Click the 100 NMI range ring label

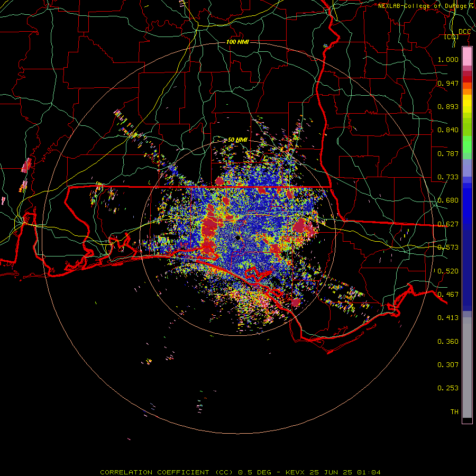click(x=237, y=42)
